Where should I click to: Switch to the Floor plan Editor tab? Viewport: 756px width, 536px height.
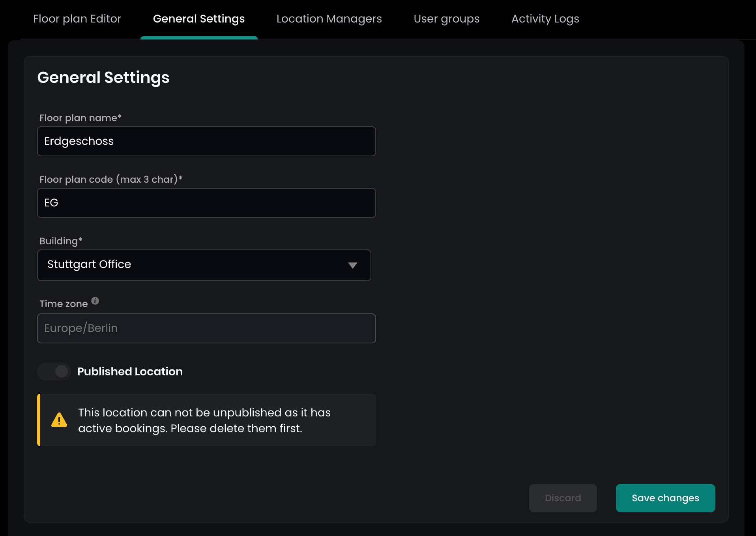(77, 19)
